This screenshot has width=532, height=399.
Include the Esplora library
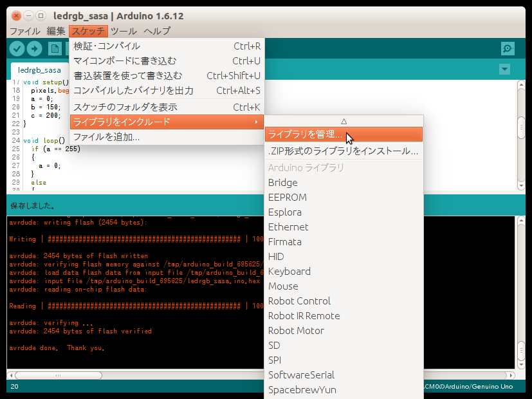[x=344, y=212]
